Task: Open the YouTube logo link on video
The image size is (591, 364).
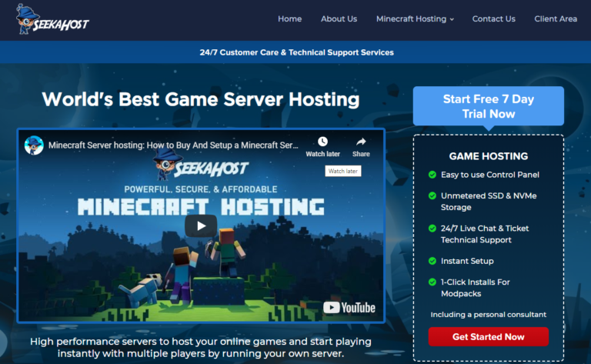Action: (x=349, y=307)
